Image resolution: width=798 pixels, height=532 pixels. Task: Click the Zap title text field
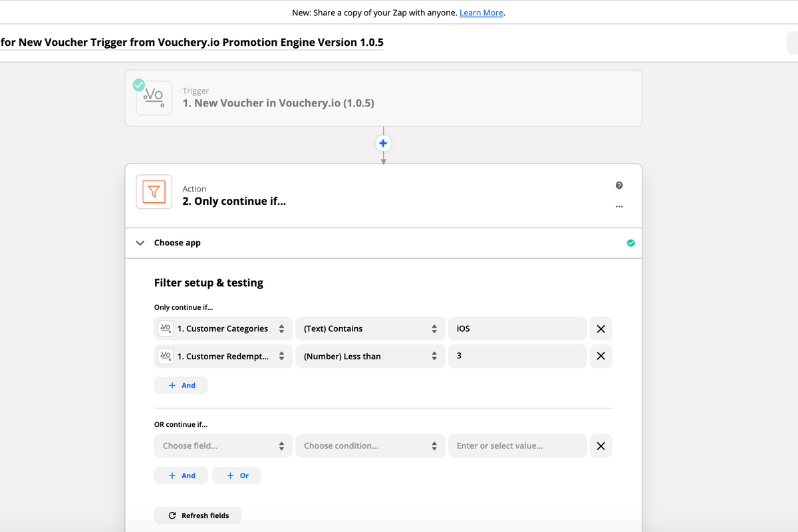(x=192, y=42)
